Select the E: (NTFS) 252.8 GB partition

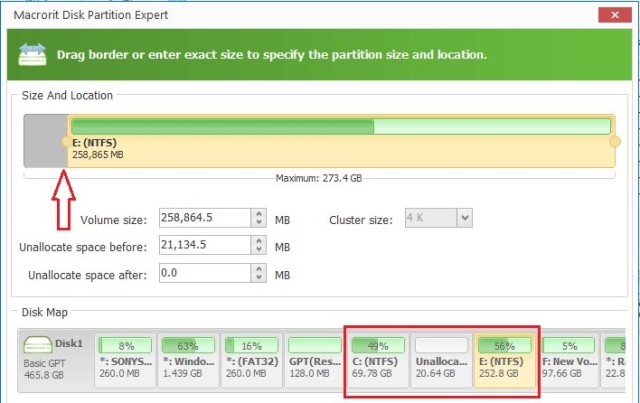pyautogui.click(x=504, y=360)
